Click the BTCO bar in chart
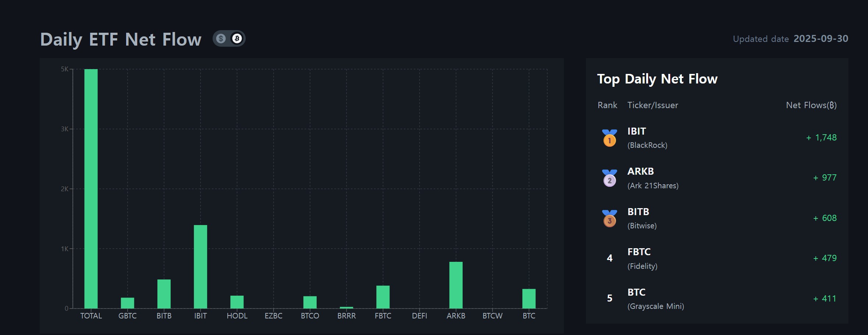The height and width of the screenshot is (335, 868). click(x=310, y=302)
